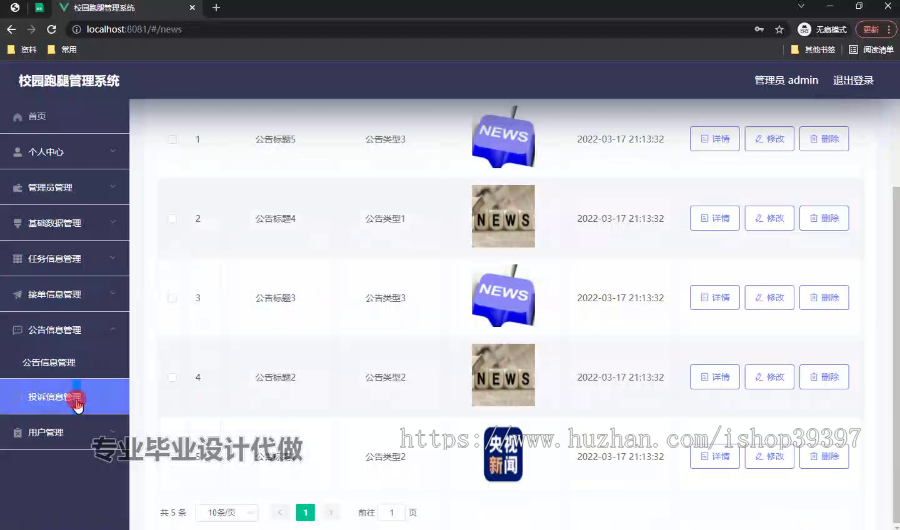Open the blue NEWS key image in row 3
The image size is (900, 530).
503,296
